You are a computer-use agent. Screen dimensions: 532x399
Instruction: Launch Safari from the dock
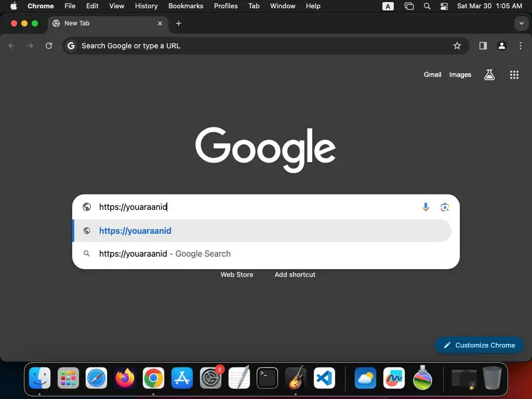(96, 378)
